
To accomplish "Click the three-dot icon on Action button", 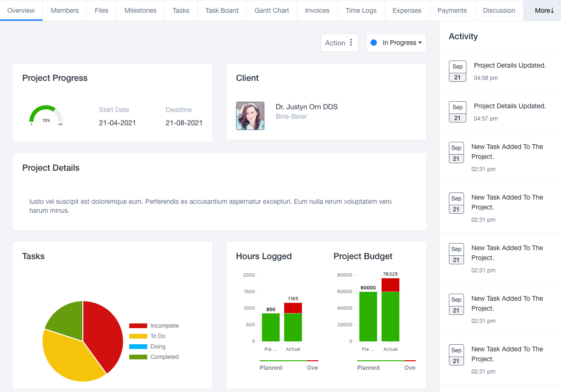I will point(351,43).
